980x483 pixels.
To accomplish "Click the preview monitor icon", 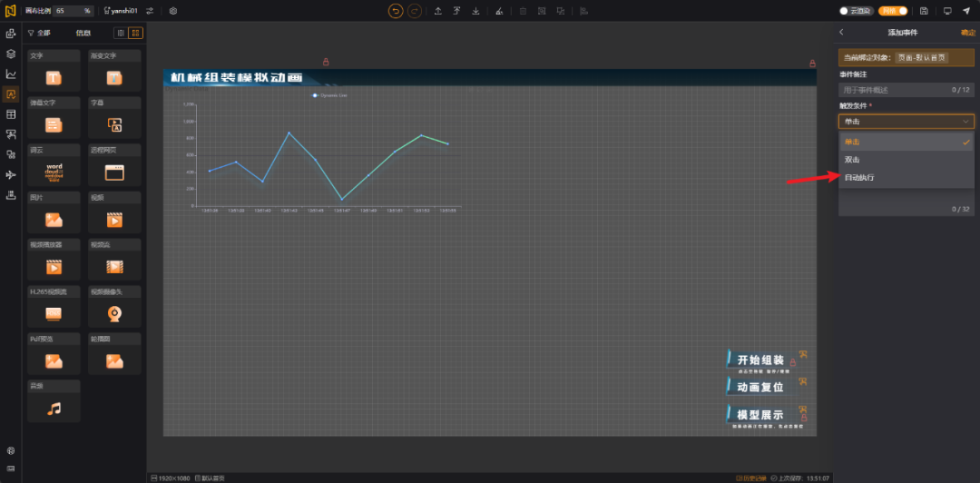I will (x=947, y=11).
